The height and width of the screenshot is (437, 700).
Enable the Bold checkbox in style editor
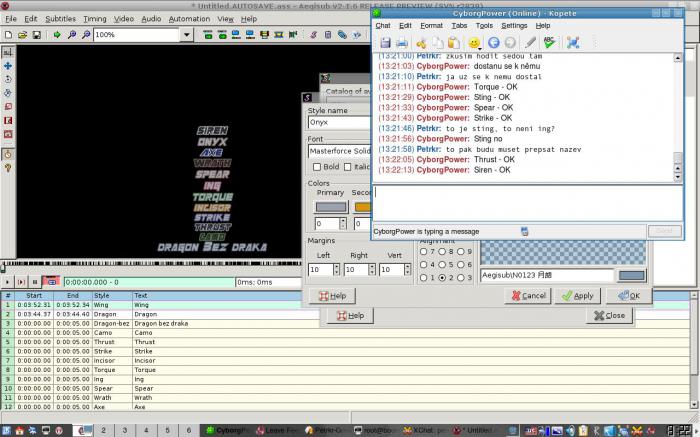point(317,167)
